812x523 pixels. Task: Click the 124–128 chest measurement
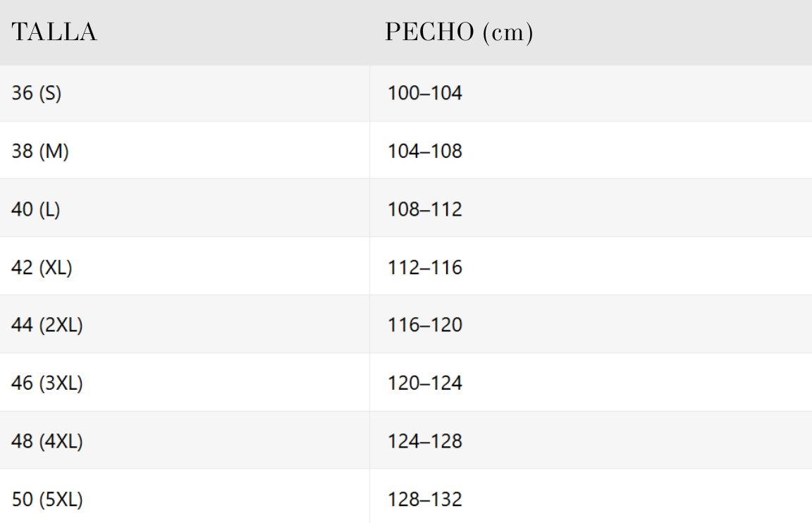(425, 441)
